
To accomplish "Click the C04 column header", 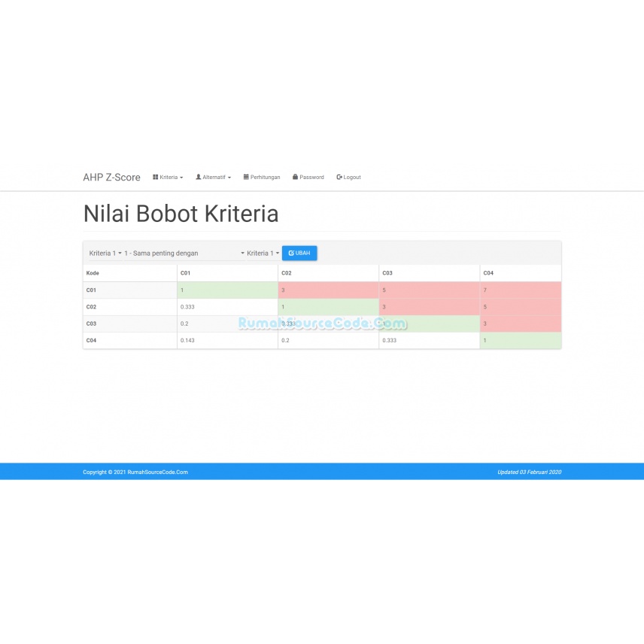I will 488,273.
